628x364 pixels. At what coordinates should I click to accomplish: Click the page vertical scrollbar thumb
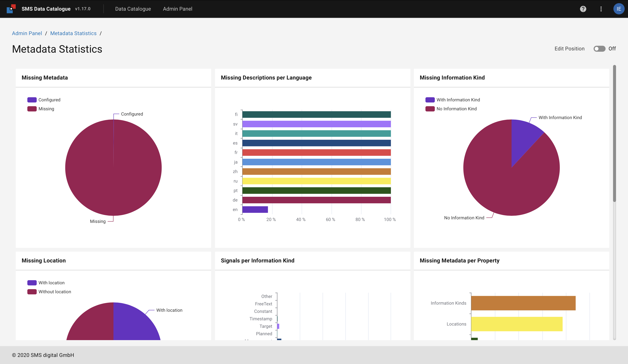pos(614,133)
